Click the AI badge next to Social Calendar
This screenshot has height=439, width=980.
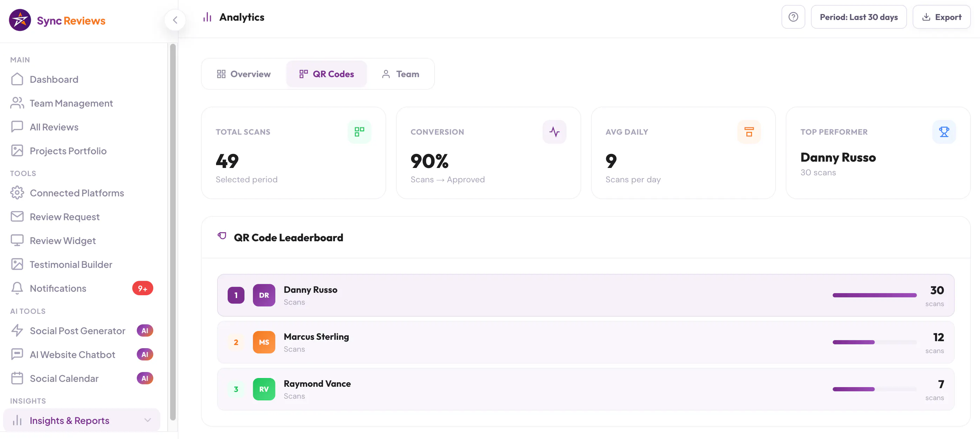pyautogui.click(x=145, y=378)
